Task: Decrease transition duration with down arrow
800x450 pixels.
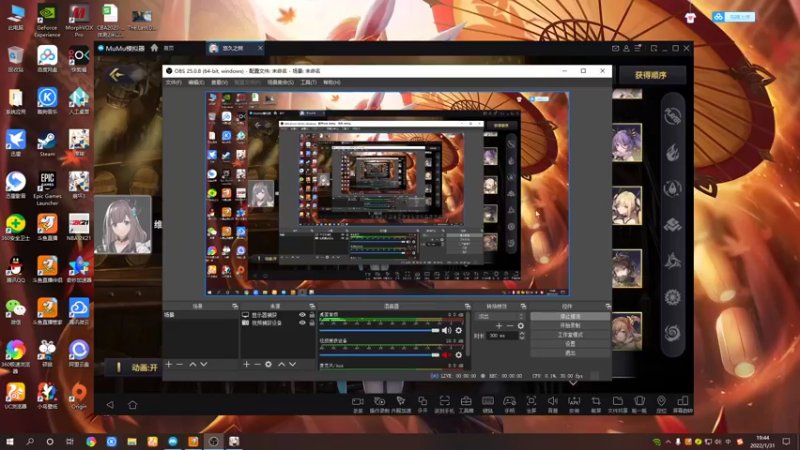Action: 521,338
